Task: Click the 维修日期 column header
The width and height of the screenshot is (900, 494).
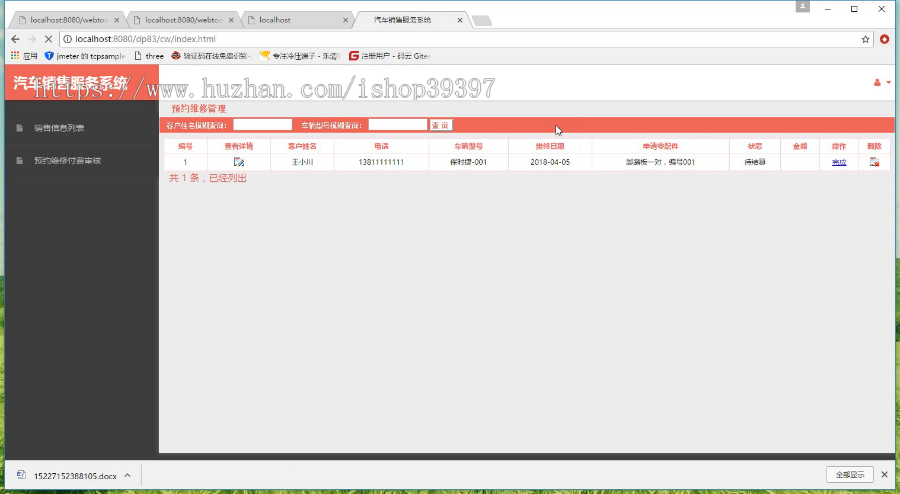Action: point(550,146)
